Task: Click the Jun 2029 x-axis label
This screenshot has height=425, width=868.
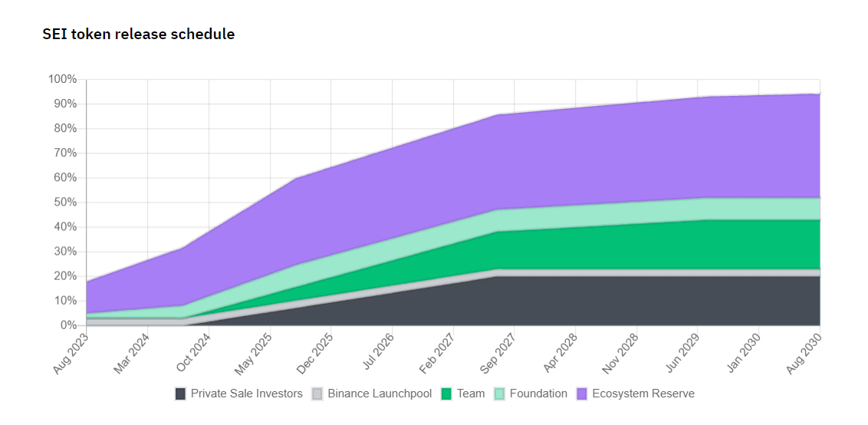Action: coord(683,352)
